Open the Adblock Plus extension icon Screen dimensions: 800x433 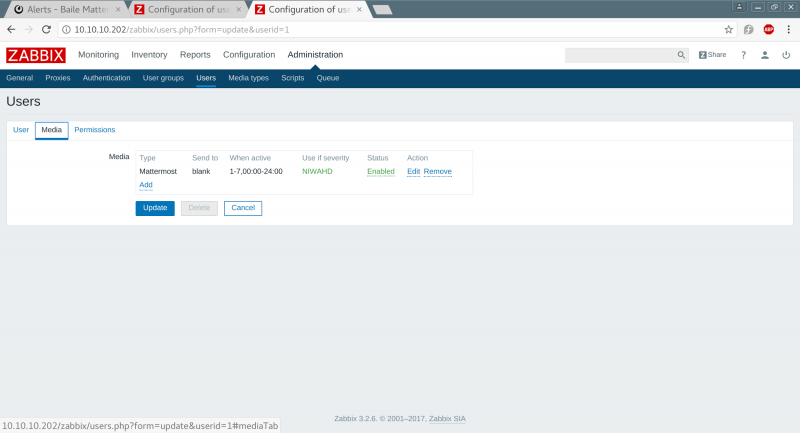tap(769, 29)
